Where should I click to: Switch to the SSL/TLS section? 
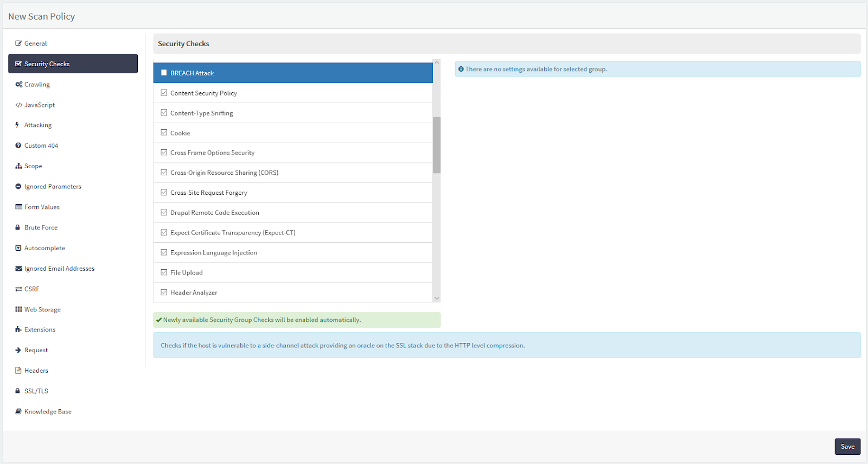coord(36,391)
